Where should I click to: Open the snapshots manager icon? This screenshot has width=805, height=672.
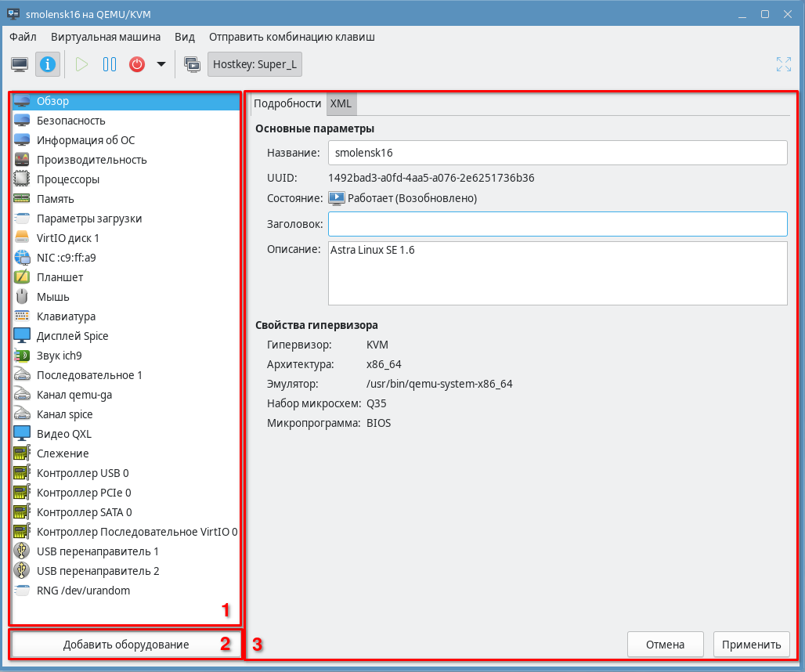pyautogui.click(x=192, y=64)
